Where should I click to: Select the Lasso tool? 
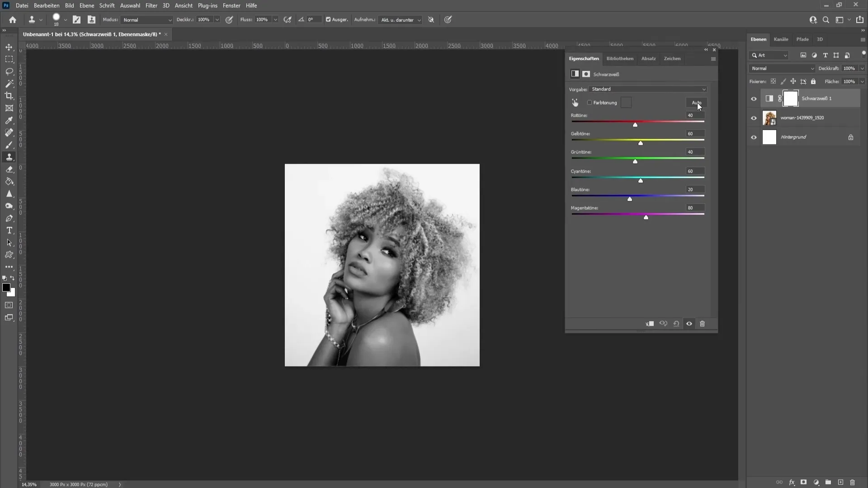pyautogui.click(x=8, y=71)
